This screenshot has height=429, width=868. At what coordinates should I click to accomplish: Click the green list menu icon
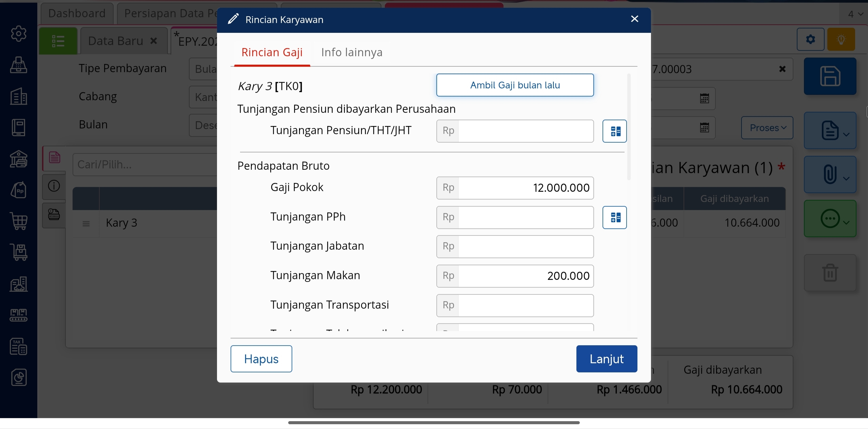58,41
